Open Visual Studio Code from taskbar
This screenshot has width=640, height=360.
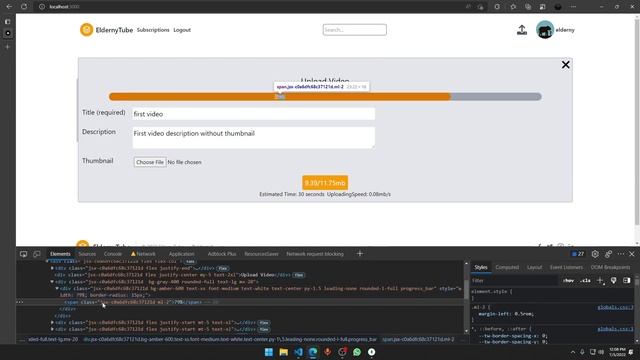pyautogui.click(x=298, y=352)
